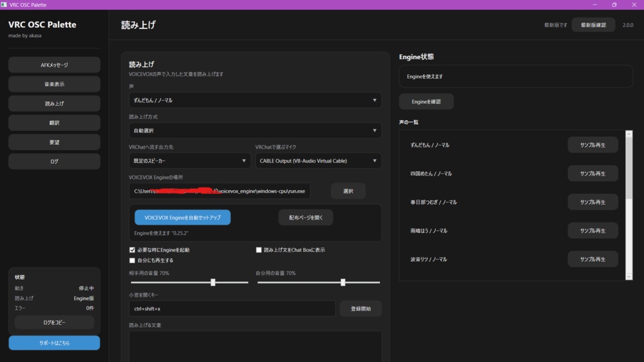
Task: Adjust the 自分用の音量 slider handle
Action: (x=343, y=282)
